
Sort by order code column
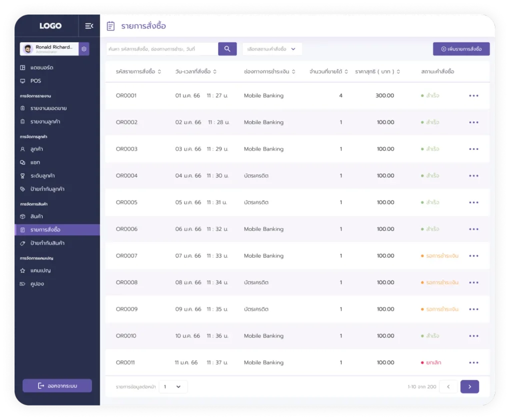coord(159,71)
